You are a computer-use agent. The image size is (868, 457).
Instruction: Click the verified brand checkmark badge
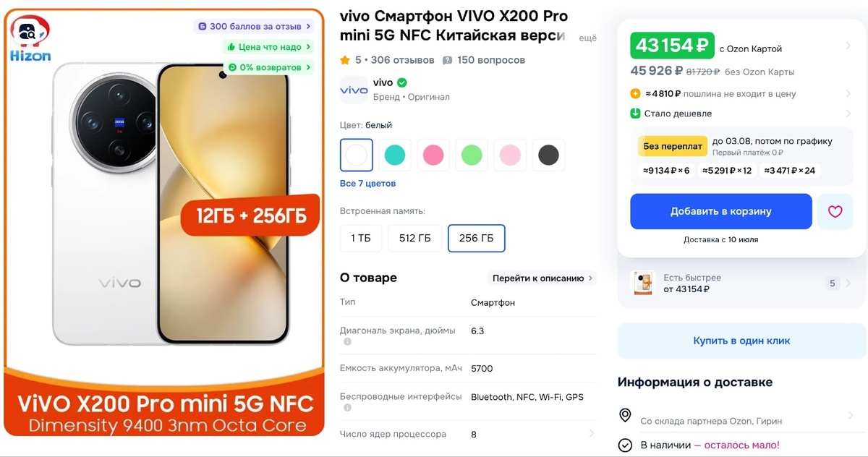coord(402,82)
